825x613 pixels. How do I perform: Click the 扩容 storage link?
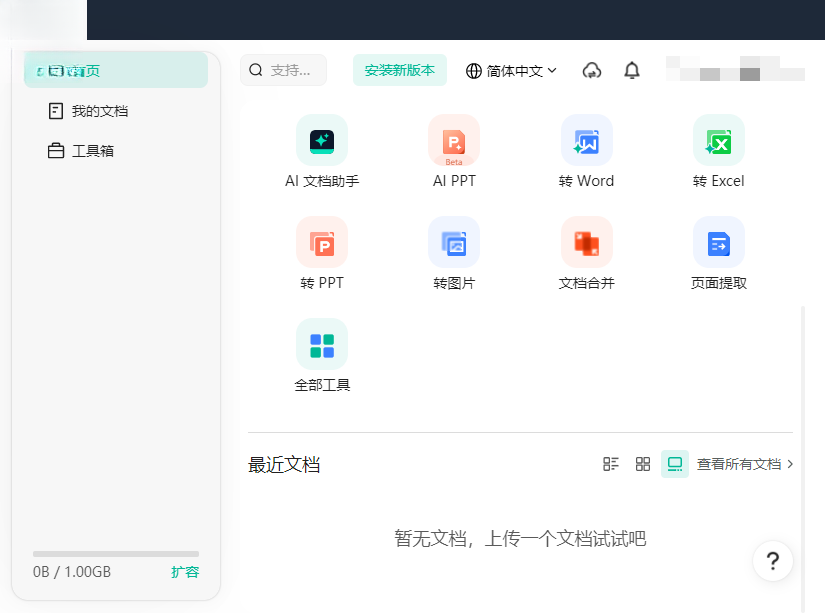coord(185,572)
